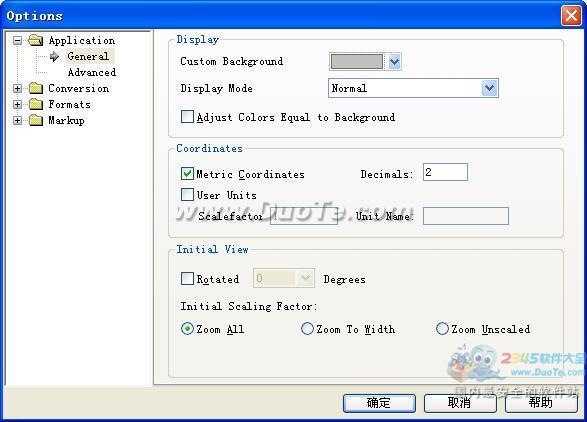Click the Conversion folder icon
Viewport: 587px width, 422px height.
coord(36,88)
